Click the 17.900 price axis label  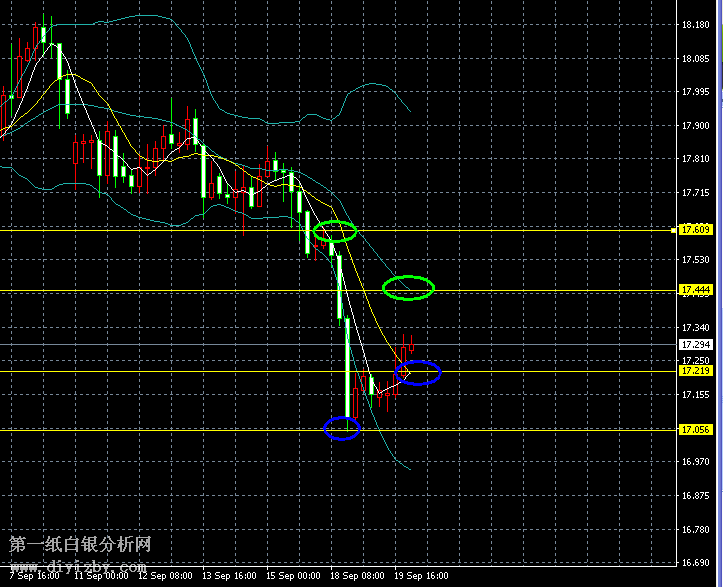(694, 126)
